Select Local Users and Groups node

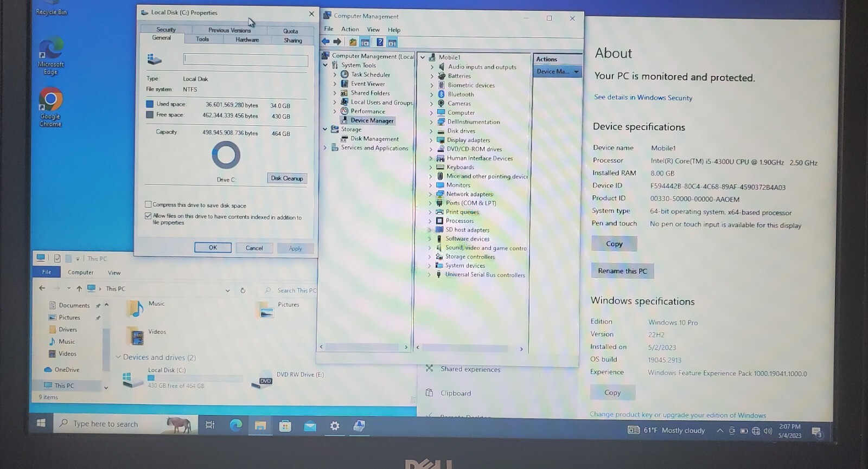click(x=381, y=102)
